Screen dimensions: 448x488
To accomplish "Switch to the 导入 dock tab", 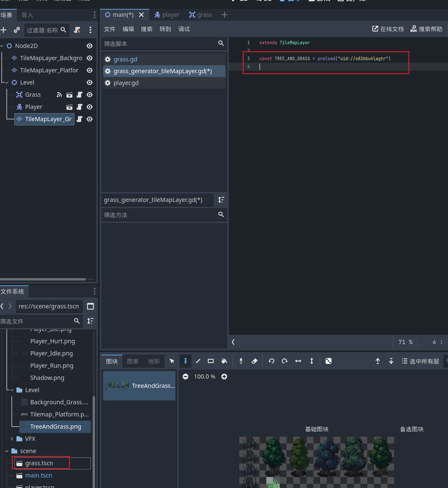I will pos(27,15).
